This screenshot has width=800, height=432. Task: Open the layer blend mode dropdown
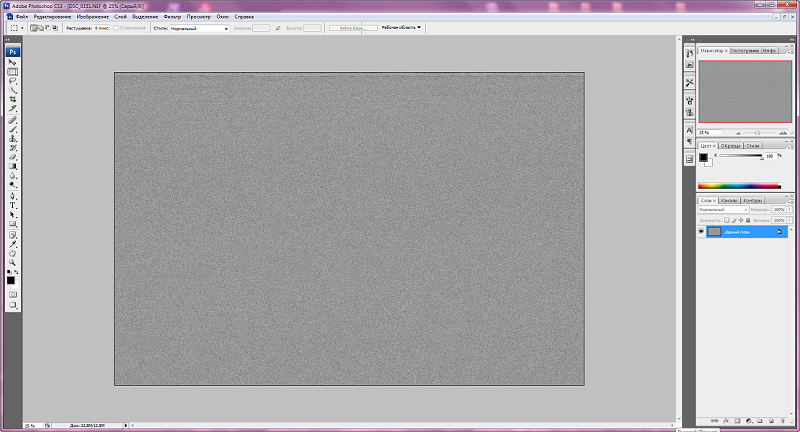point(723,210)
